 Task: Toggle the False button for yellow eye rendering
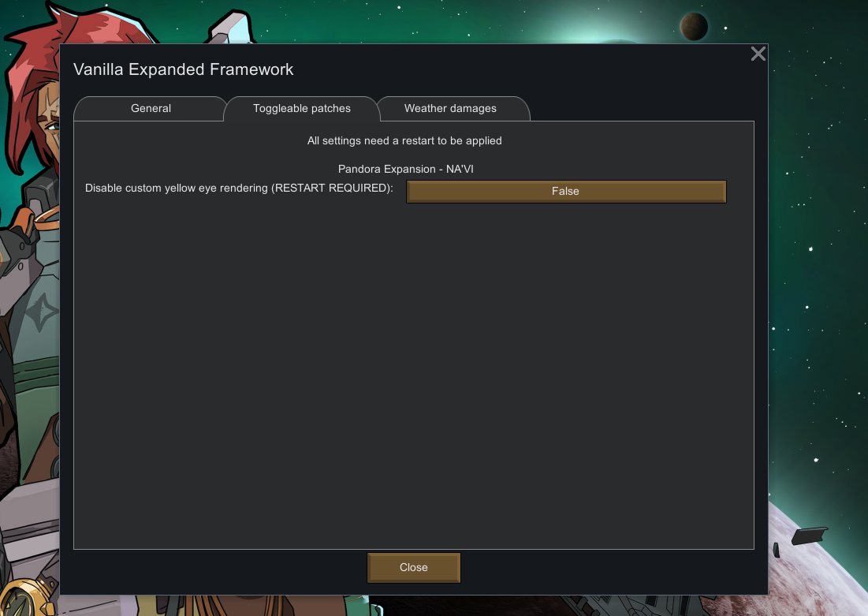[566, 191]
